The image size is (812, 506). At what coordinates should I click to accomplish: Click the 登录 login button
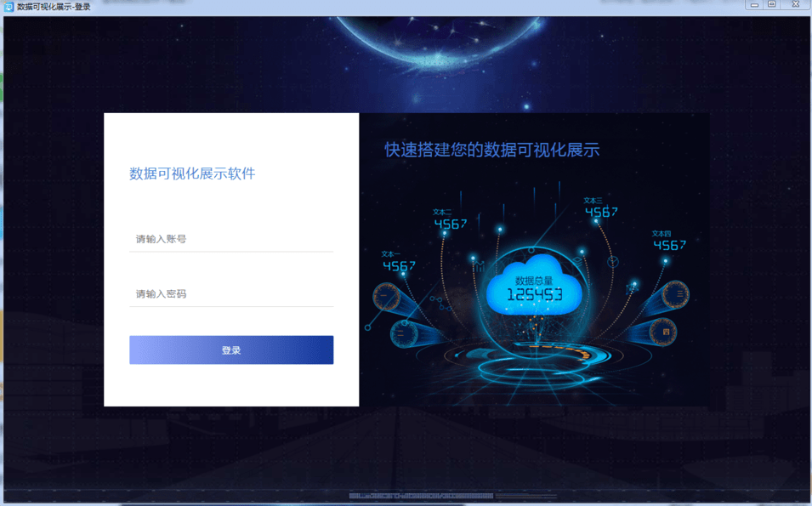[231, 350]
